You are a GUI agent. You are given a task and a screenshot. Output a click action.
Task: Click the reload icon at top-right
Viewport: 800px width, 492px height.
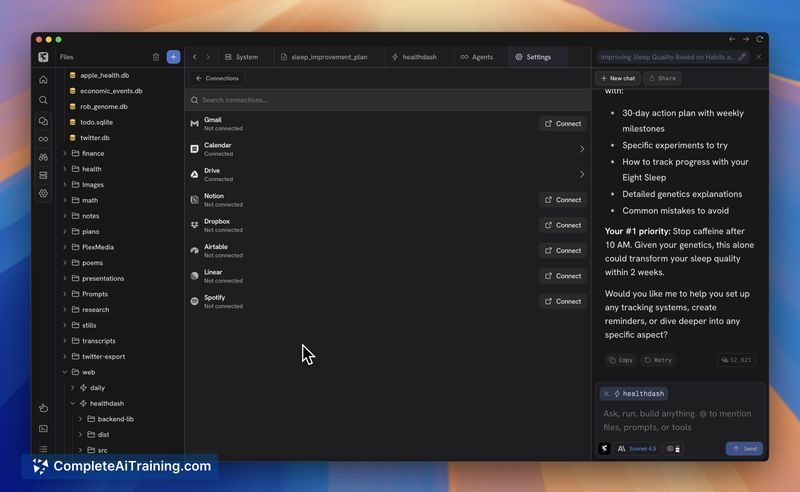click(x=760, y=39)
